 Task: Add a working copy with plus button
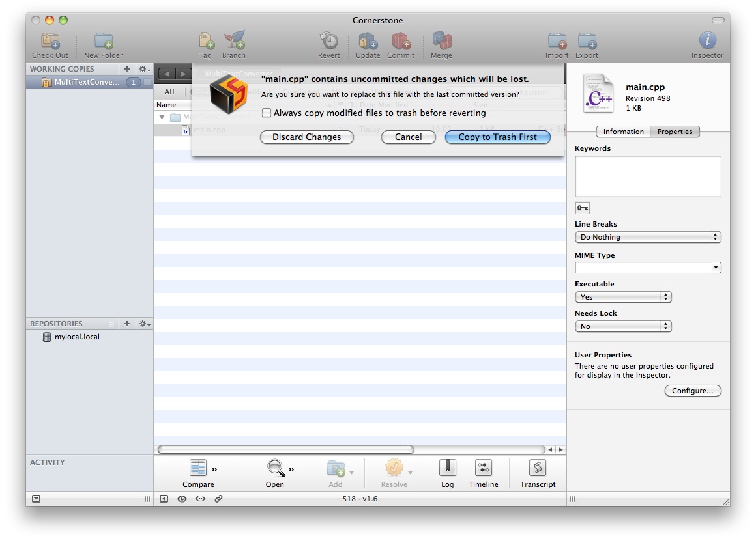pos(127,69)
